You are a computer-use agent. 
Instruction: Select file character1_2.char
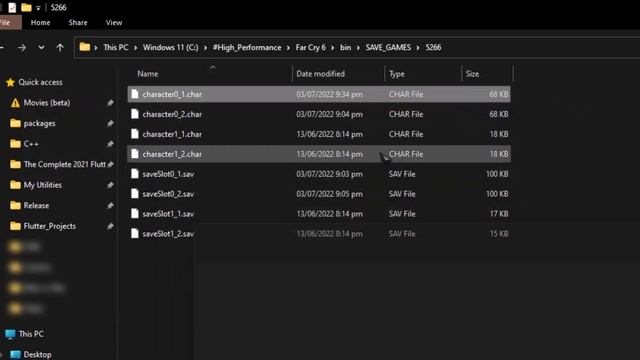[x=319, y=154]
